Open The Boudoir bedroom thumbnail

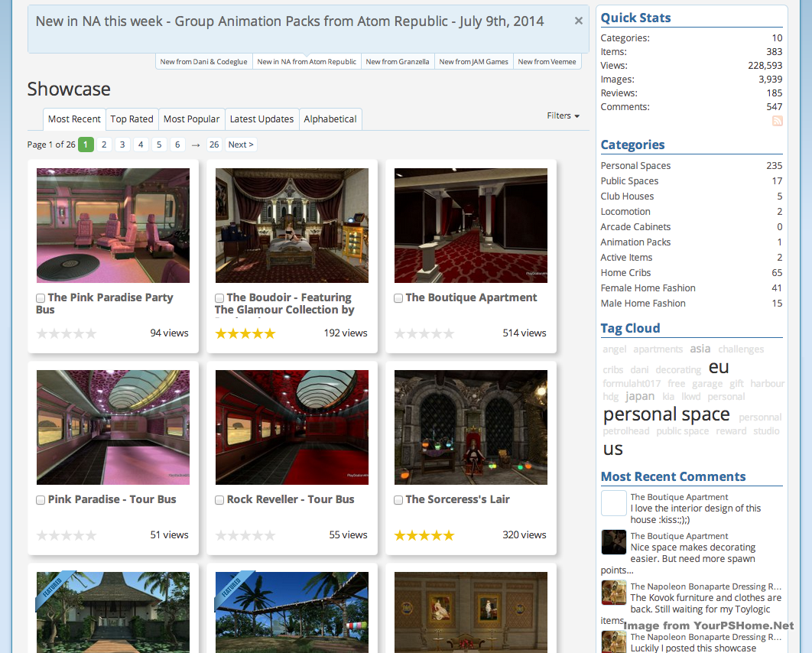(x=292, y=226)
